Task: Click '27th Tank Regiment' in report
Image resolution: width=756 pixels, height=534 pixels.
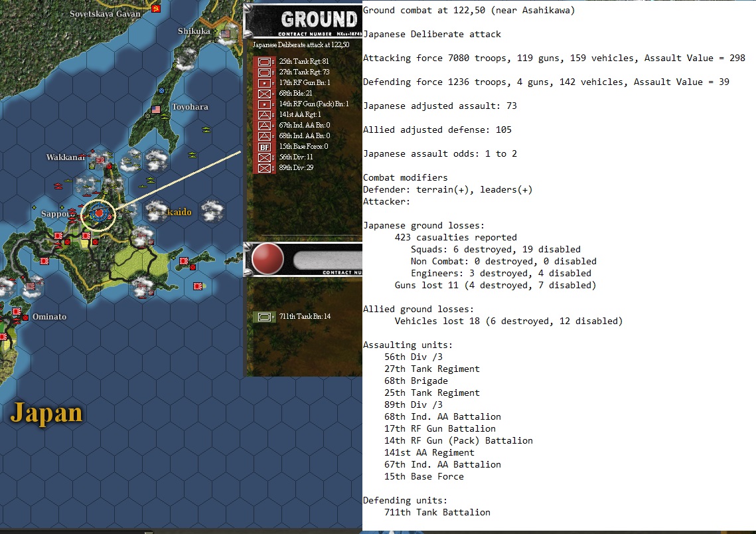Action: point(432,369)
